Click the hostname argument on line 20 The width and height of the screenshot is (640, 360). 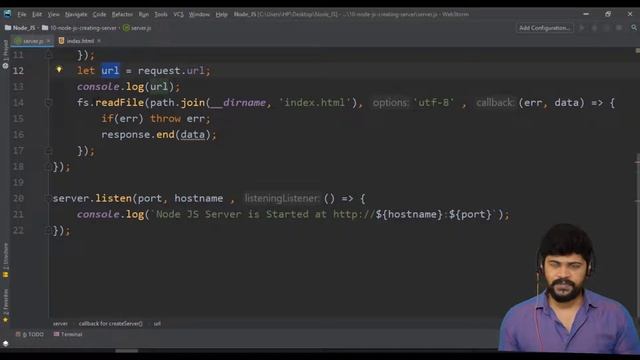coord(199,198)
